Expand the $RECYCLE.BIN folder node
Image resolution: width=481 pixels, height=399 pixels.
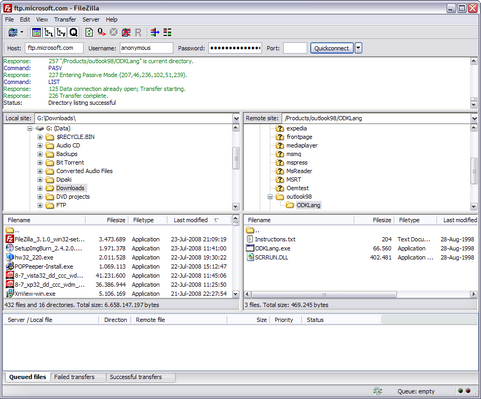click(40, 137)
